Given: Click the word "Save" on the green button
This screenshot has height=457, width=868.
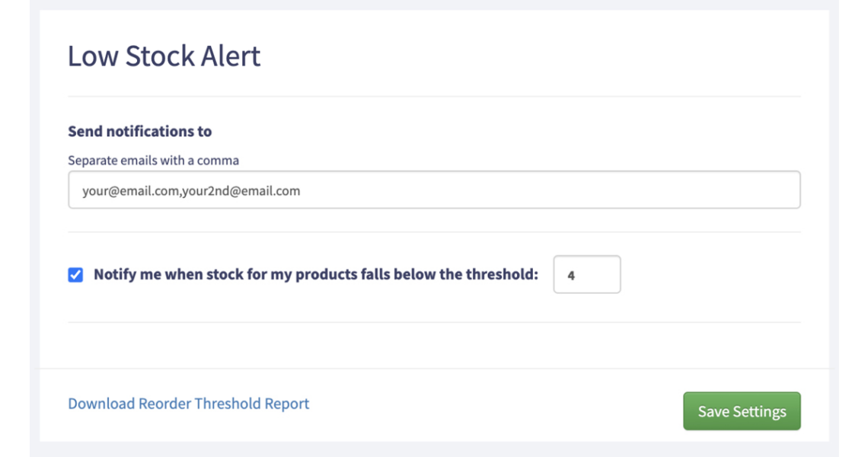Looking at the screenshot, I should [x=713, y=411].
